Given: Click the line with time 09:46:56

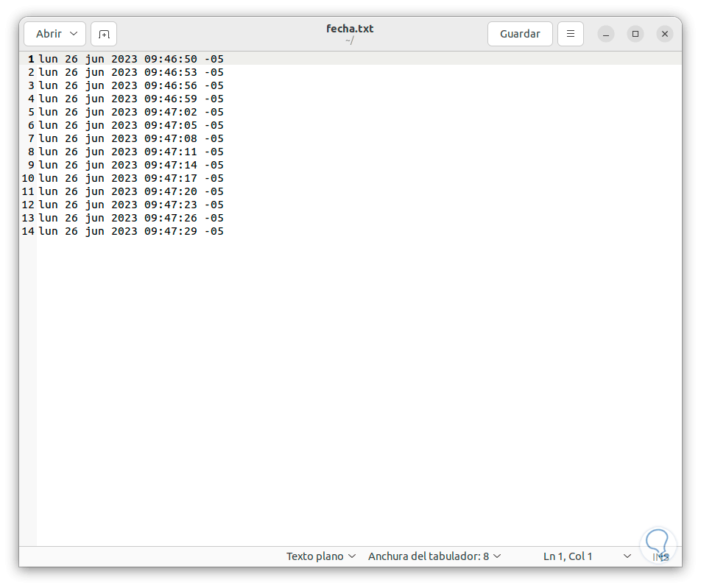Looking at the screenshot, I should (x=131, y=85).
